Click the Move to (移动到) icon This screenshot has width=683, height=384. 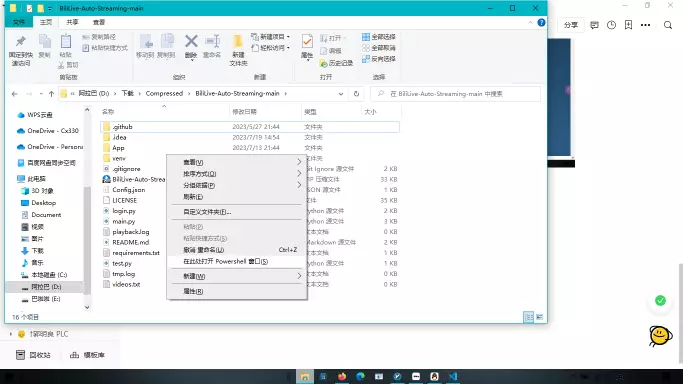145,42
